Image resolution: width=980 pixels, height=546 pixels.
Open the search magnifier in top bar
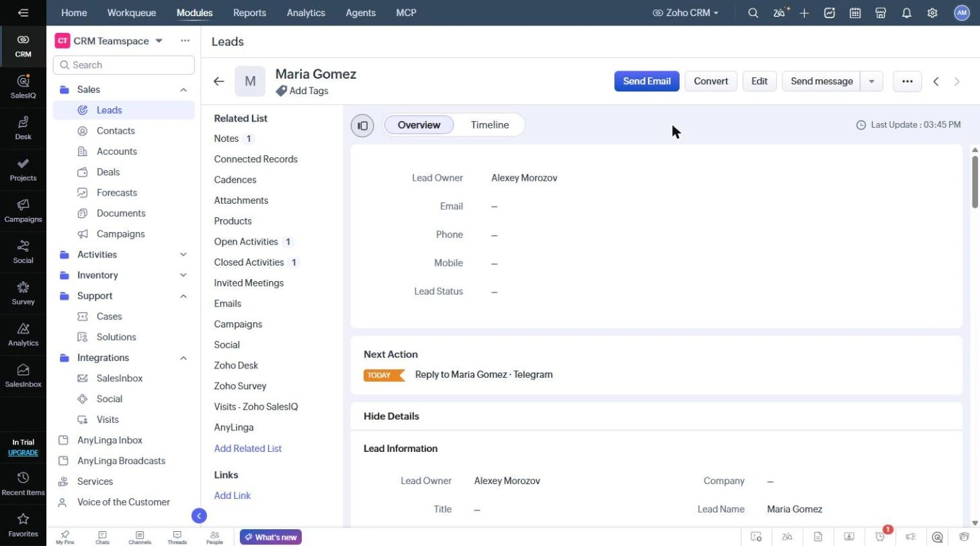[x=753, y=13]
